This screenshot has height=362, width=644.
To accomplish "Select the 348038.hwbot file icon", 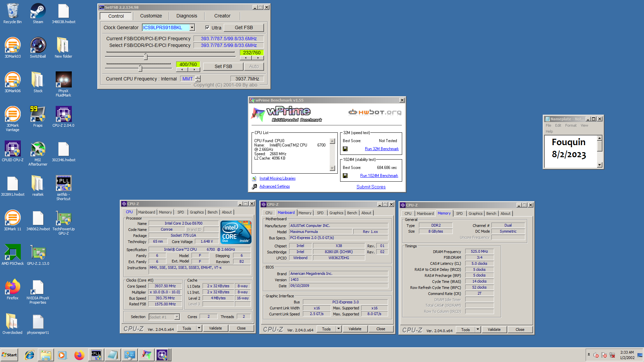I will (x=63, y=13).
